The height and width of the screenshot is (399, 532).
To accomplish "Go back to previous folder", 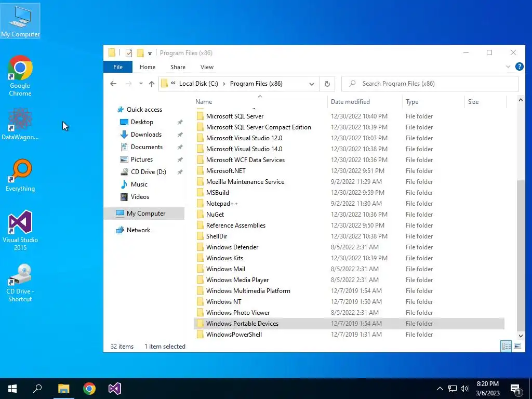I will click(113, 84).
